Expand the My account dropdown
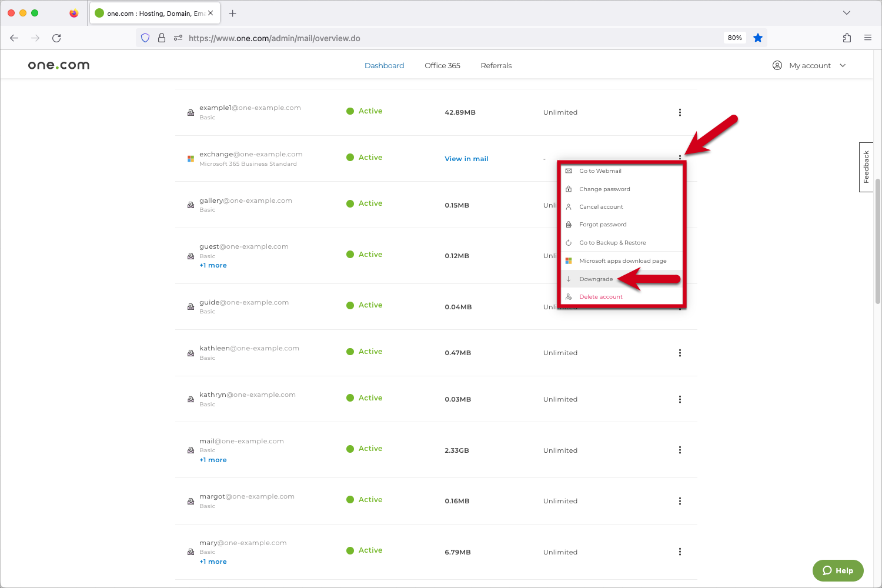 (809, 65)
